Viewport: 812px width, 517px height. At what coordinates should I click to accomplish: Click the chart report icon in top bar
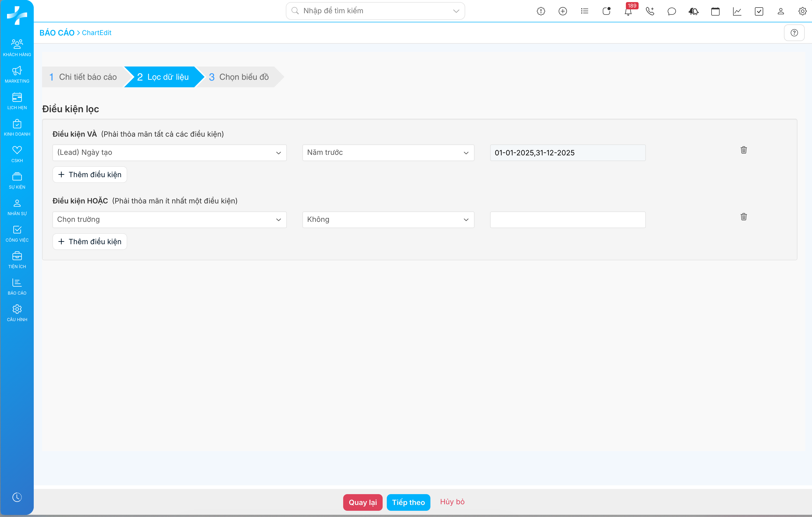pos(737,11)
